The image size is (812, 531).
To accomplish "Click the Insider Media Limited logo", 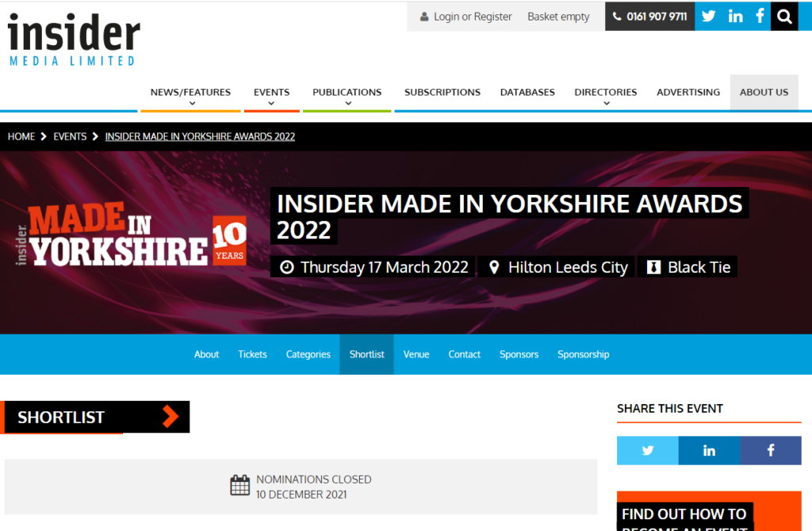I will [73, 38].
